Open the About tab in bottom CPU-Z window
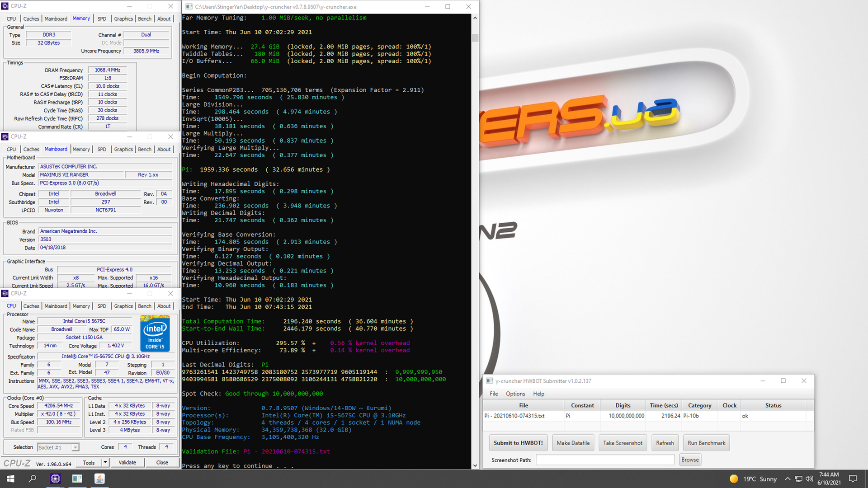The width and height of the screenshot is (868, 488). click(x=164, y=306)
